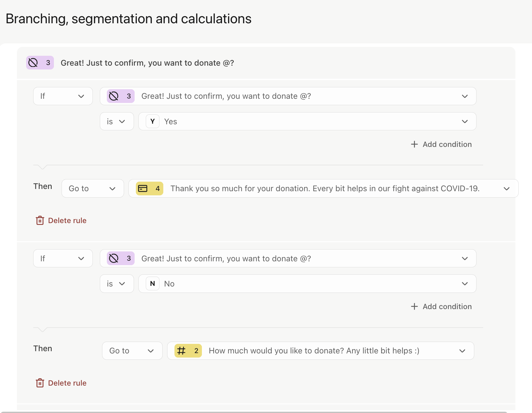
Task: Click the horizontal scrollbar at the bottom
Action: click(x=254, y=412)
